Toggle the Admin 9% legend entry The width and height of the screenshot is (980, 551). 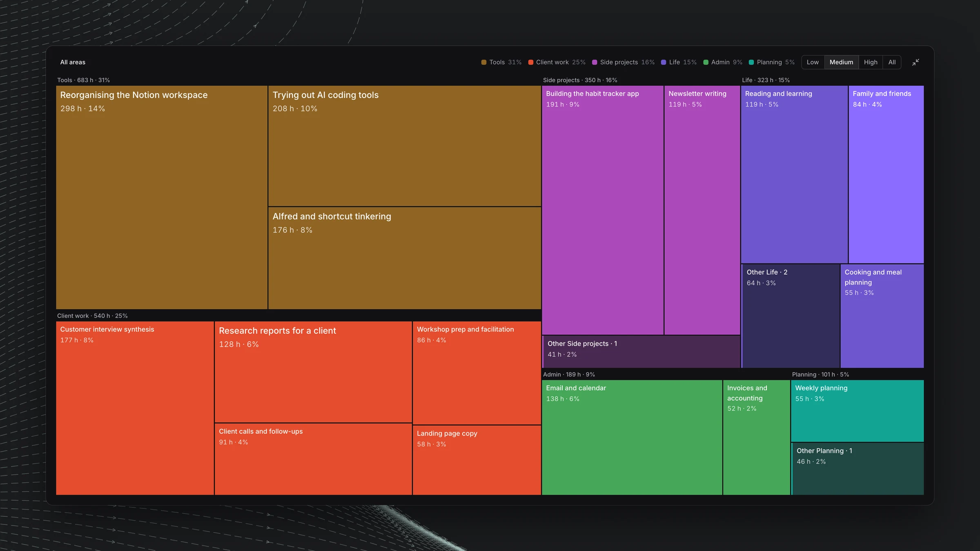click(723, 62)
